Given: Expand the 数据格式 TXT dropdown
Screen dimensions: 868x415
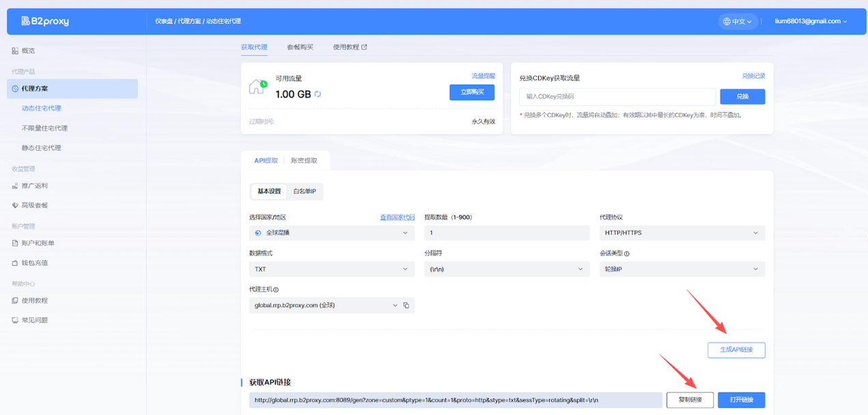Looking at the screenshot, I should coord(331,269).
